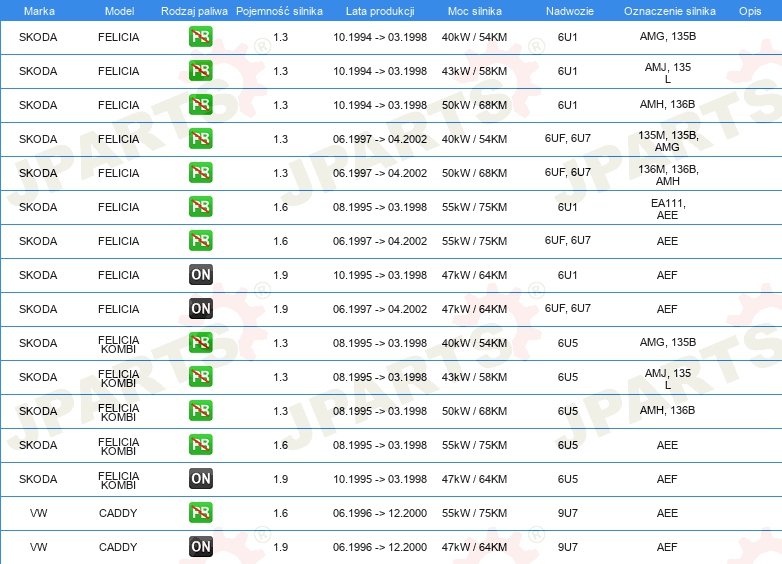
Task: Click the Opis column header
Action: point(750,11)
